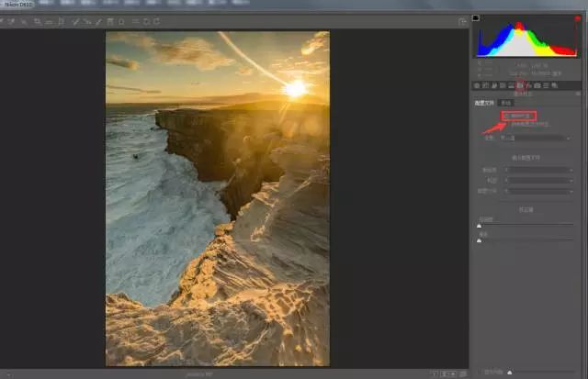The width and height of the screenshot is (588, 379).
Task: Select the Zoom tool in top toolbar
Action: pos(5,20)
